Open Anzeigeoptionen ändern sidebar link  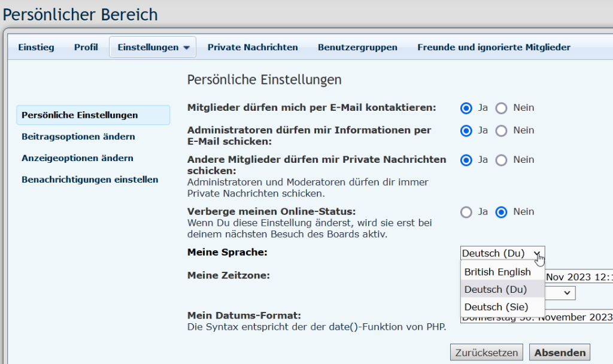click(77, 158)
